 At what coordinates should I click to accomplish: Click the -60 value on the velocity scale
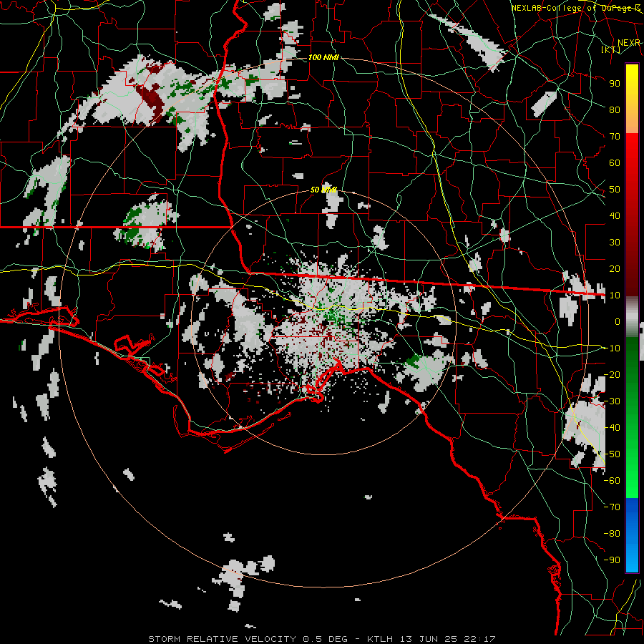tap(612, 481)
